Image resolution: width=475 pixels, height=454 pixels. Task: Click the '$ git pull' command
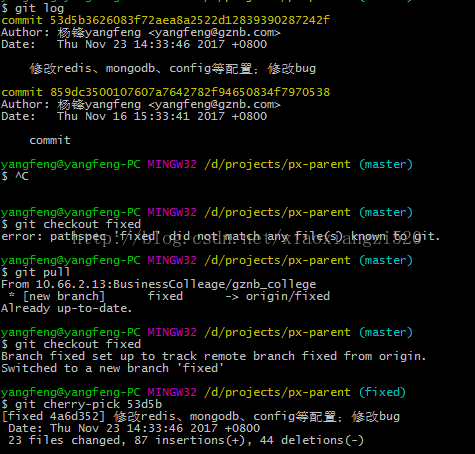point(36,272)
